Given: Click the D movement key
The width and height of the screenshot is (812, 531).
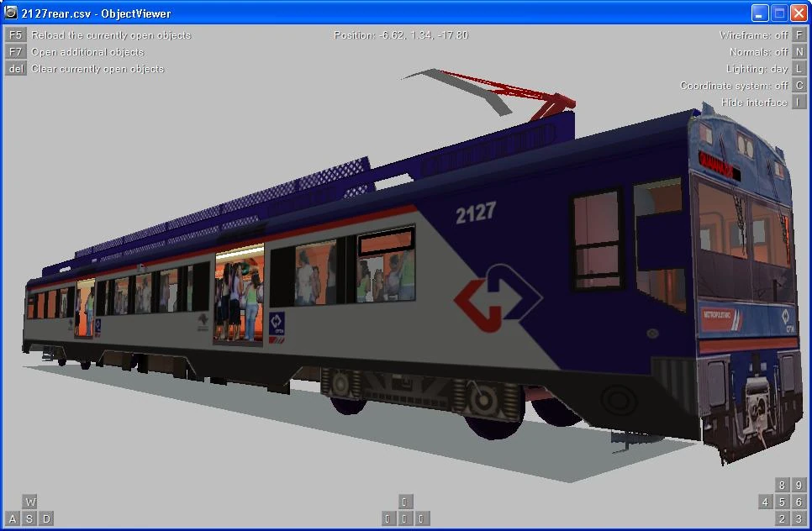Looking at the screenshot, I should pos(46,518).
